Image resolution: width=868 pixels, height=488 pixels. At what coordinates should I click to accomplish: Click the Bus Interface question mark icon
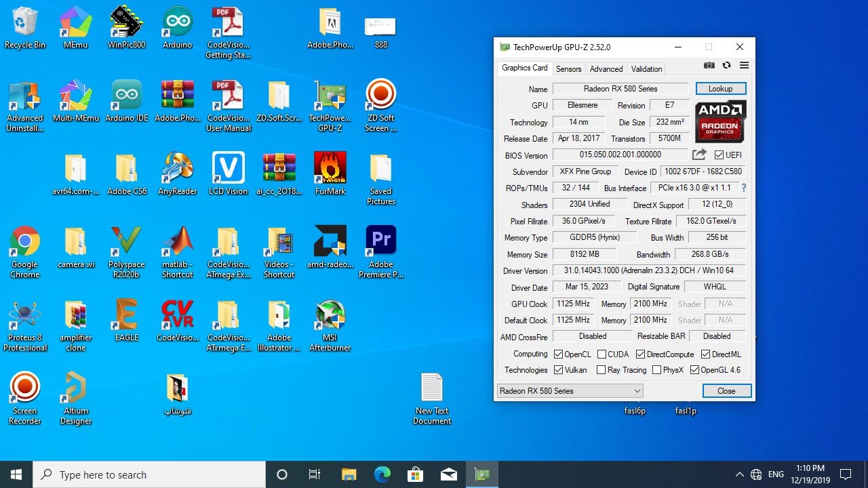point(743,188)
